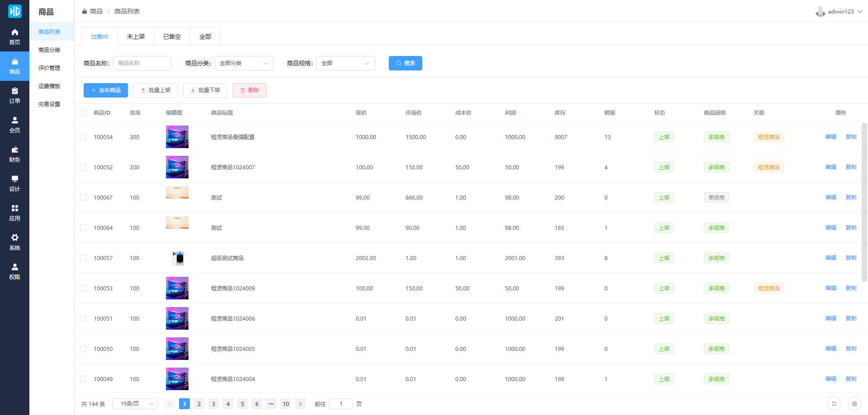This screenshot has width=868, height=415.
Task: Open the 财务 finance sidebar icon
Action: 14,154
